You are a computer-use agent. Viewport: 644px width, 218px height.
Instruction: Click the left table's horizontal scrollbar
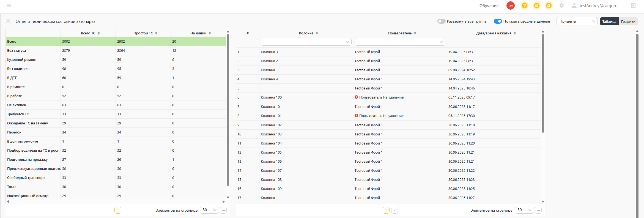[x=116, y=201]
